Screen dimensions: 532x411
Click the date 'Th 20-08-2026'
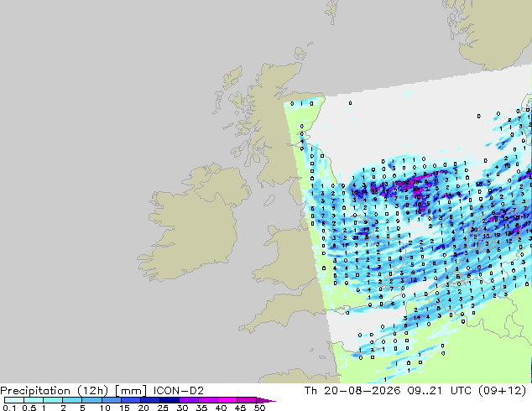click(x=352, y=391)
